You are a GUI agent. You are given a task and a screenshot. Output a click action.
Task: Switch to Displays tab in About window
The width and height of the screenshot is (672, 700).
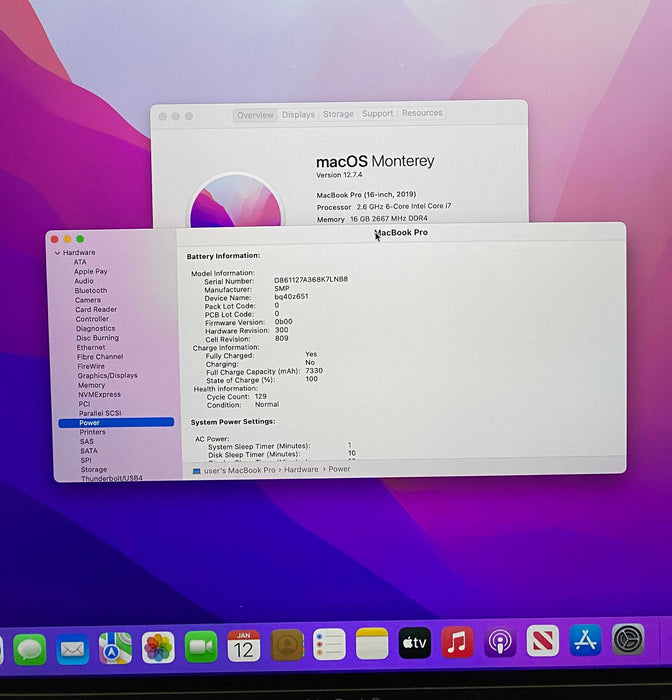(x=298, y=115)
